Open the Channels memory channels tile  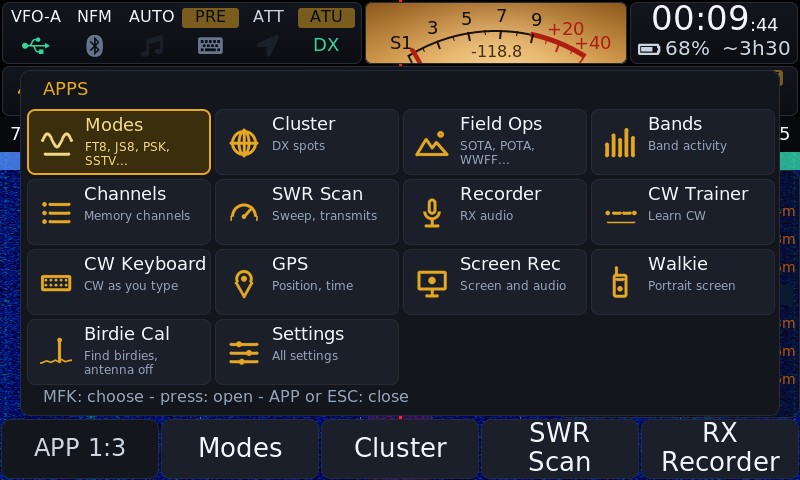tap(119, 212)
